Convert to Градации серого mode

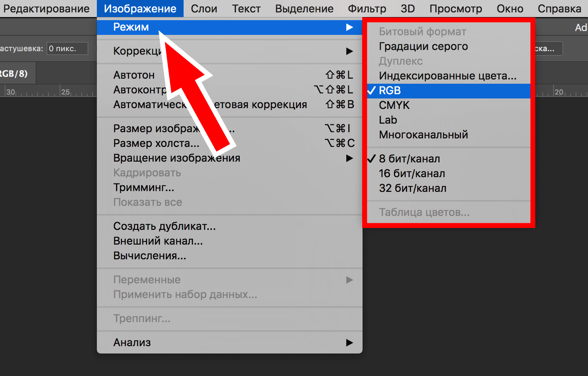[423, 47]
